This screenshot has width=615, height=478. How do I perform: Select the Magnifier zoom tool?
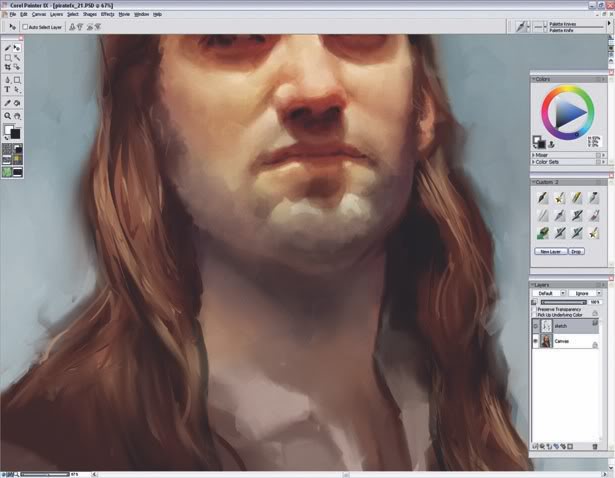(7, 116)
